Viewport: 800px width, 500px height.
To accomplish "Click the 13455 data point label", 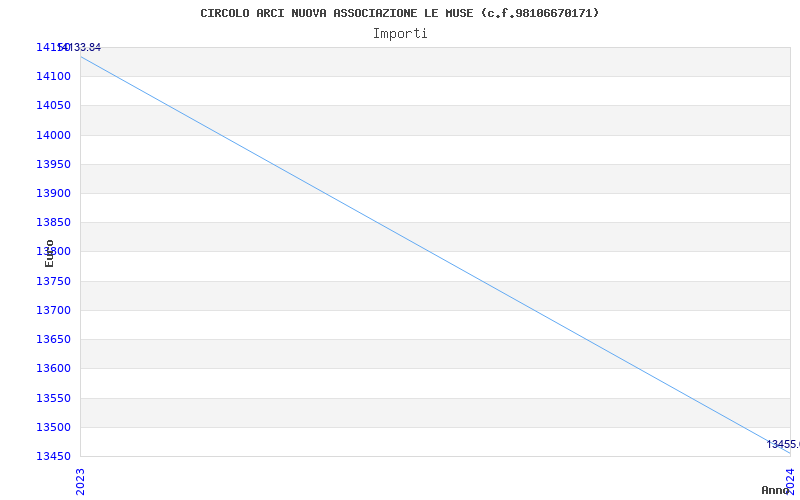I will (x=783, y=444).
